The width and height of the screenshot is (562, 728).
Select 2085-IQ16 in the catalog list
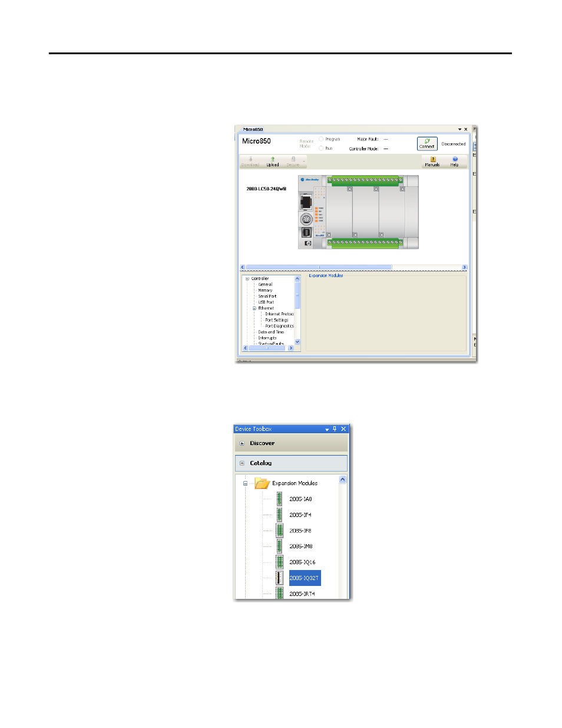[302, 562]
